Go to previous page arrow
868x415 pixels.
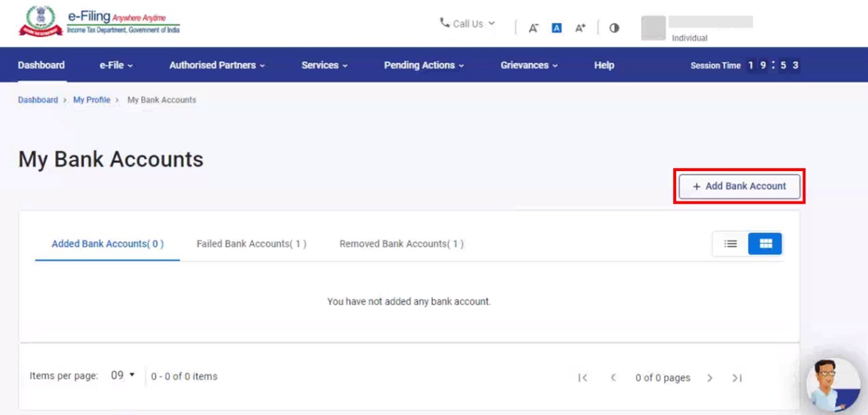(613, 378)
